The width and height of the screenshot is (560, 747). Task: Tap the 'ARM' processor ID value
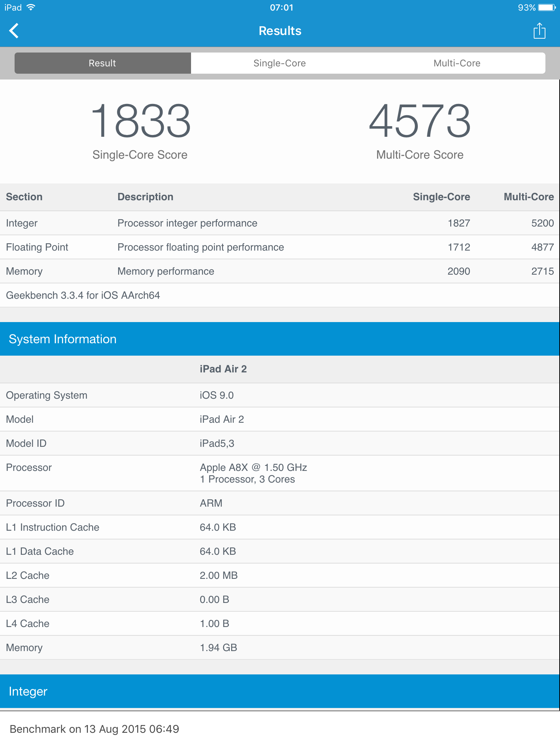coord(211,503)
